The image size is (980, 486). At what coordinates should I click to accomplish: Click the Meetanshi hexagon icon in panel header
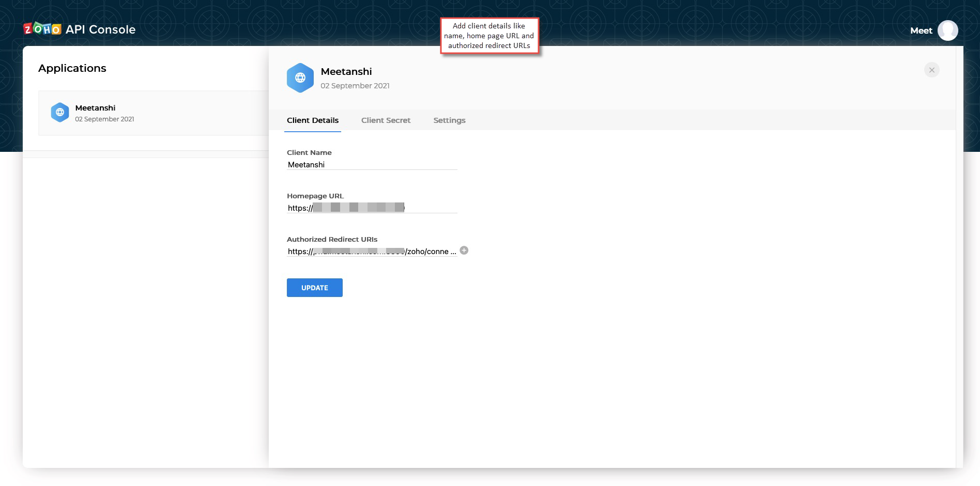[x=300, y=78]
